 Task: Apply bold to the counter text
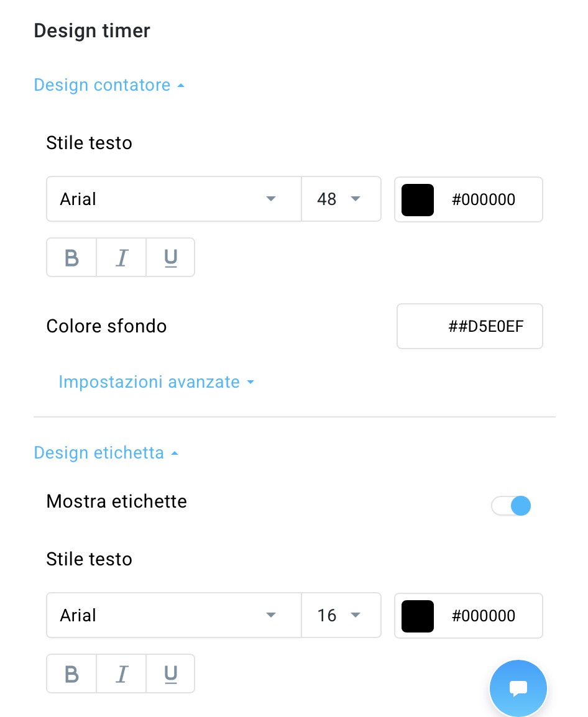(71, 257)
